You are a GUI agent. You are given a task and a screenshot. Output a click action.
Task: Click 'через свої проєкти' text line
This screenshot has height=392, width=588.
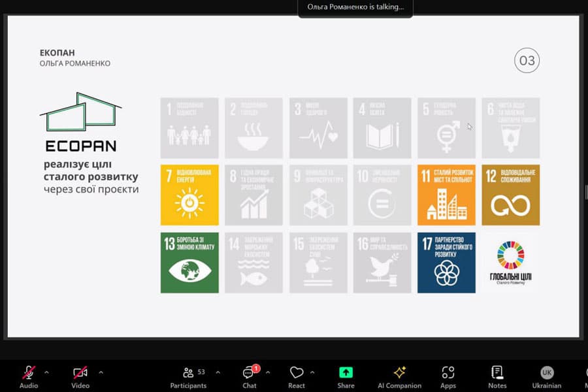tap(91, 189)
